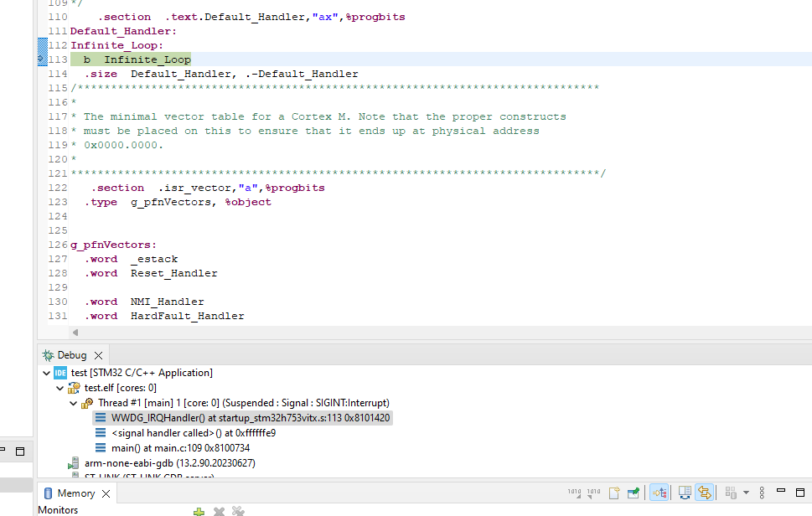Close the Debug view tab
Image resolution: width=812 pixels, height=516 pixels.
point(98,355)
